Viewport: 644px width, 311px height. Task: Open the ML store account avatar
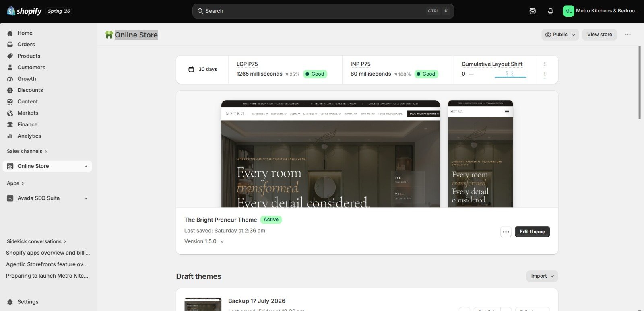(568, 11)
